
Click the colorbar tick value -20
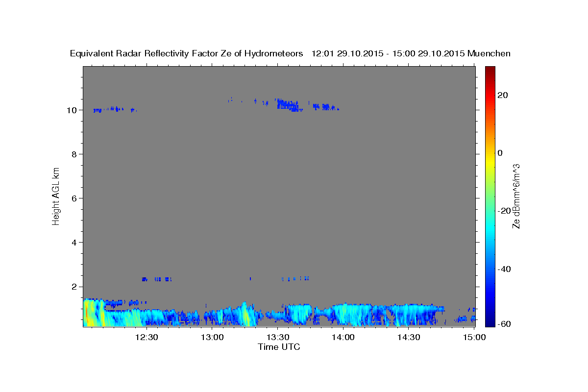click(503, 211)
